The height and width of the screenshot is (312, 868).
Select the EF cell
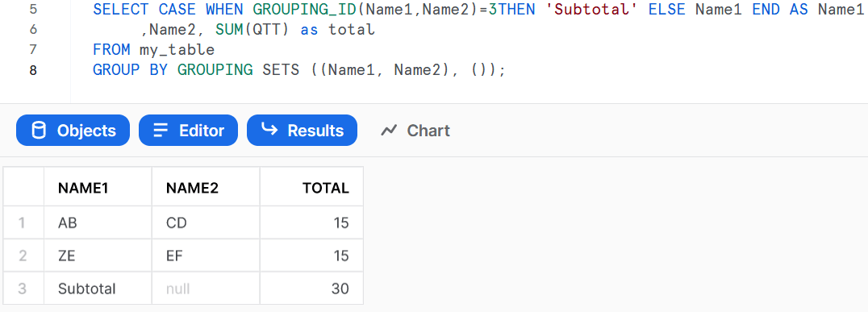[x=206, y=256]
